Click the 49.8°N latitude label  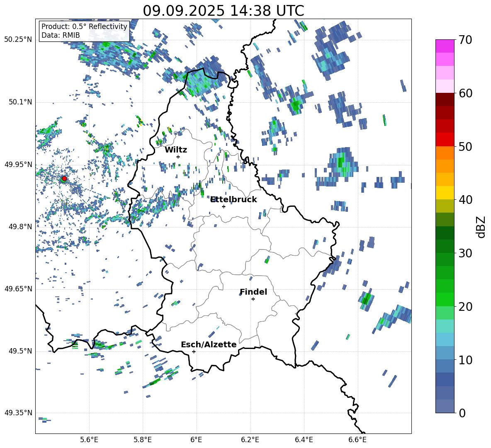(21, 227)
